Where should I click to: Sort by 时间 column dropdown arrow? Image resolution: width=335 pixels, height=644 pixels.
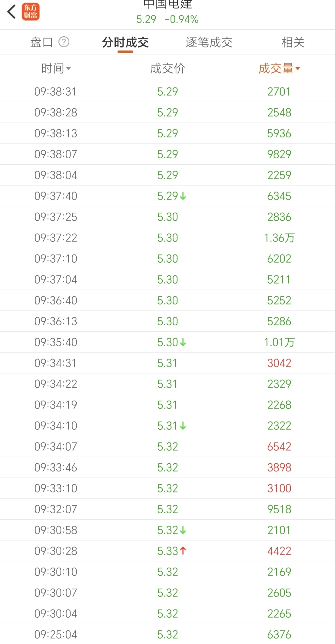68,69
